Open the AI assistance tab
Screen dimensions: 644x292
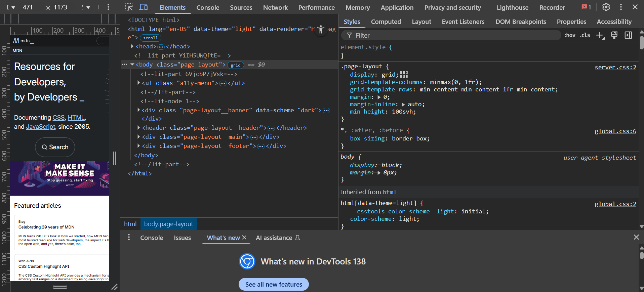tap(278, 238)
